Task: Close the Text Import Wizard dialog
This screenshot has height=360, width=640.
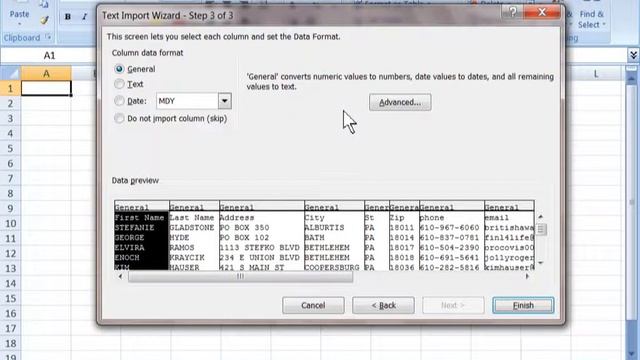Action: [542, 12]
